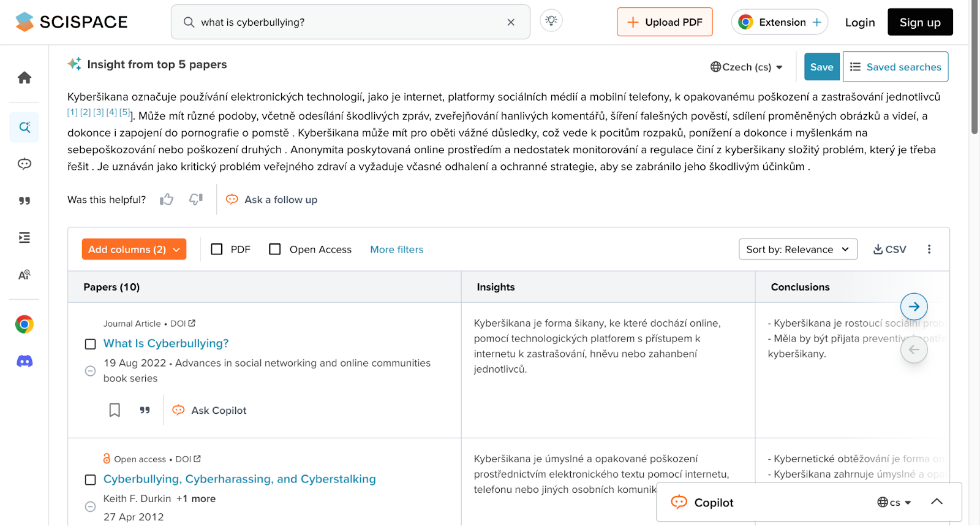Open citation reference [4]
The height and width of the screenshot is (526, 980).
(111, 112)
